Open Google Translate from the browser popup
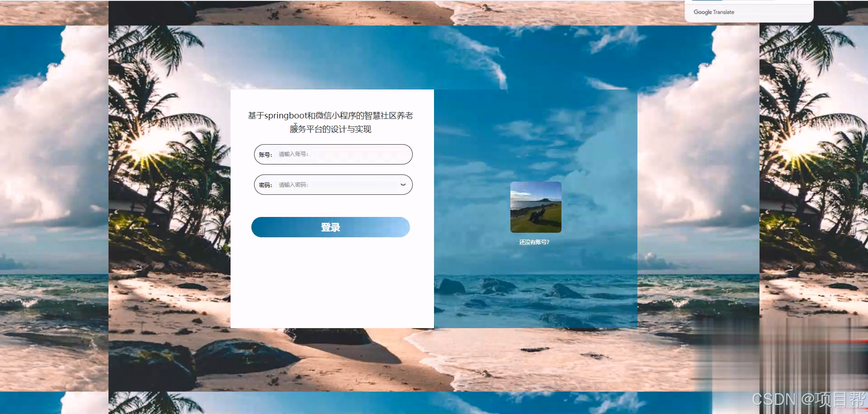The height and width of the screenshot is (414, 868). pos(714,12)
